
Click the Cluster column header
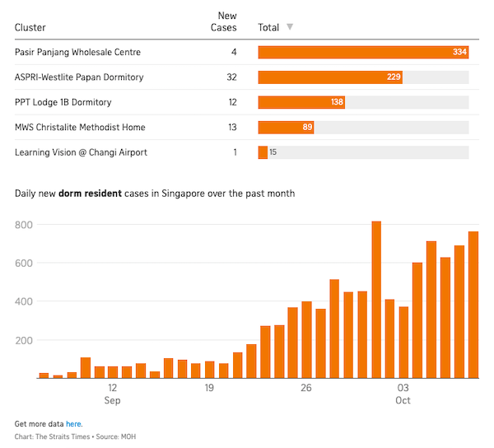click(30, 27)
